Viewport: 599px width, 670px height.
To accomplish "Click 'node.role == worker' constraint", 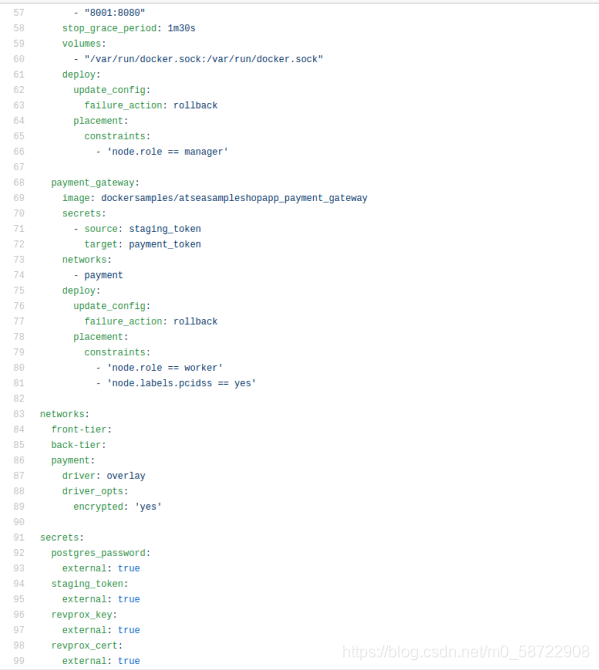I will tap(164, 368).
